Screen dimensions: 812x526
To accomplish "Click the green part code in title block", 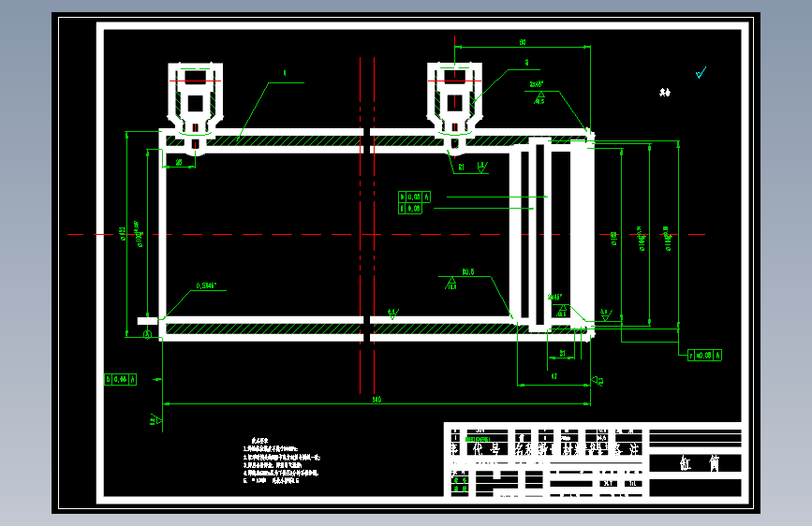I will point(478,439).
